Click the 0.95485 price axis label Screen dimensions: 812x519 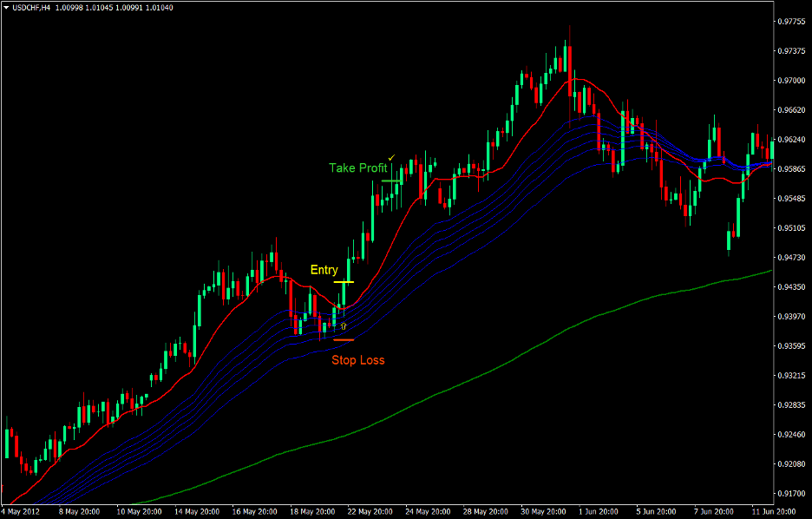[x=792, y=199]
